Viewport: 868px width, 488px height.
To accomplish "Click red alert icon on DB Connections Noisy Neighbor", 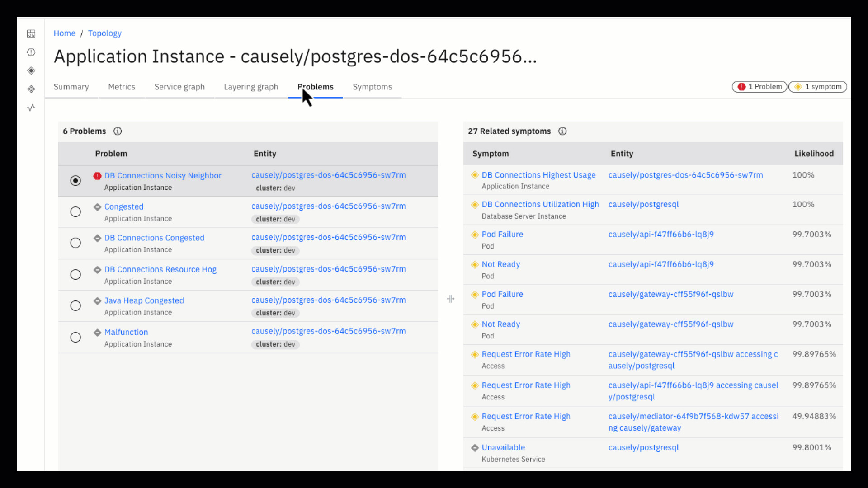I will [97, 176].
